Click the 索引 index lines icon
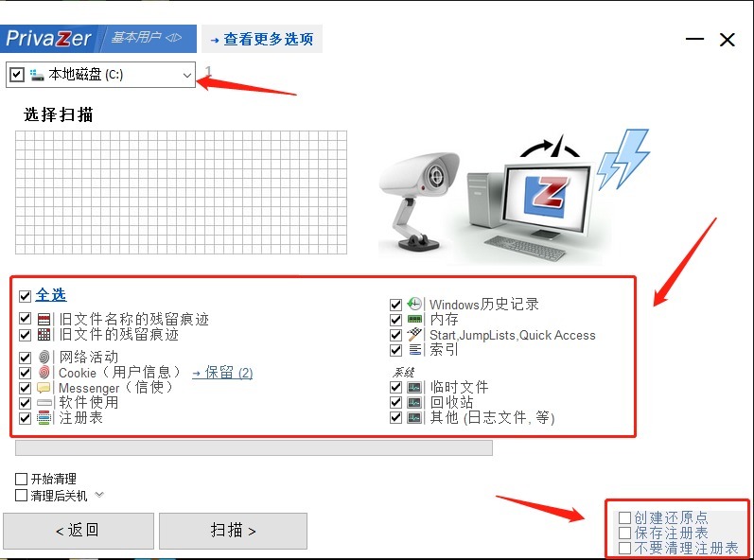 [x=414, y=349]
